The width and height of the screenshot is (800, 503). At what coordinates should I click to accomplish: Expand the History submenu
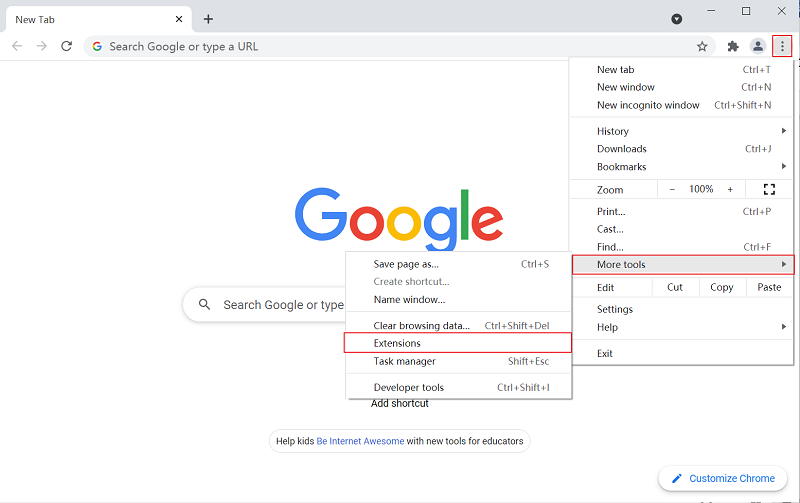tap(682, 131)
